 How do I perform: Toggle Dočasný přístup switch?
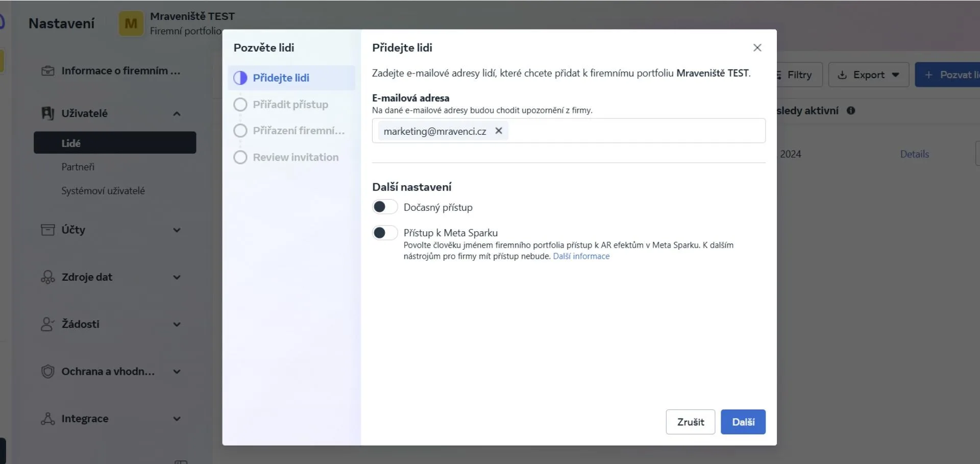385,207
